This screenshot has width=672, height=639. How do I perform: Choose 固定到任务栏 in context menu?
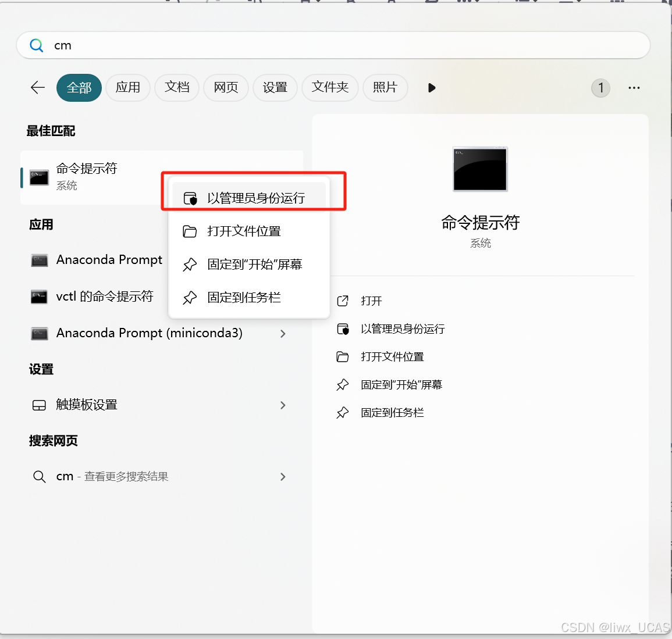click(x=249, y=297)
